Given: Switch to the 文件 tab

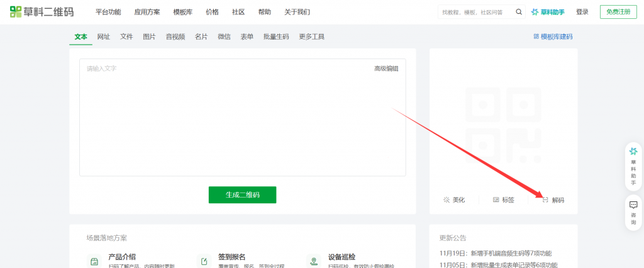Looking at the screenshot, I should tap(126, 36).
